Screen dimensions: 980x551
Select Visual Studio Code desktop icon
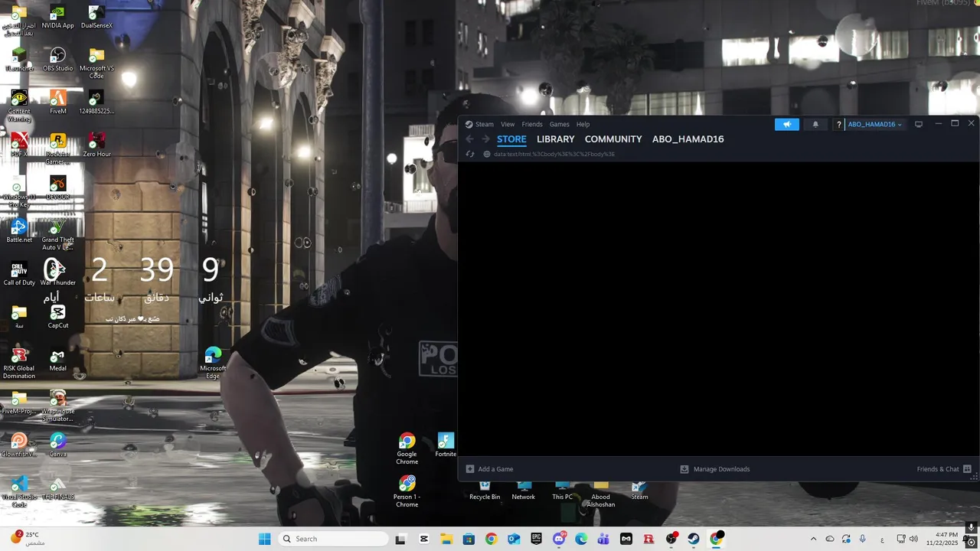[x=19, y=492]
